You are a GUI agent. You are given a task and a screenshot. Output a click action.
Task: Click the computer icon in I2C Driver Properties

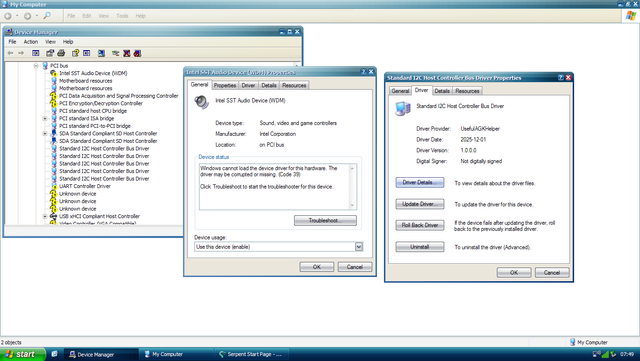tap(402, 108)
